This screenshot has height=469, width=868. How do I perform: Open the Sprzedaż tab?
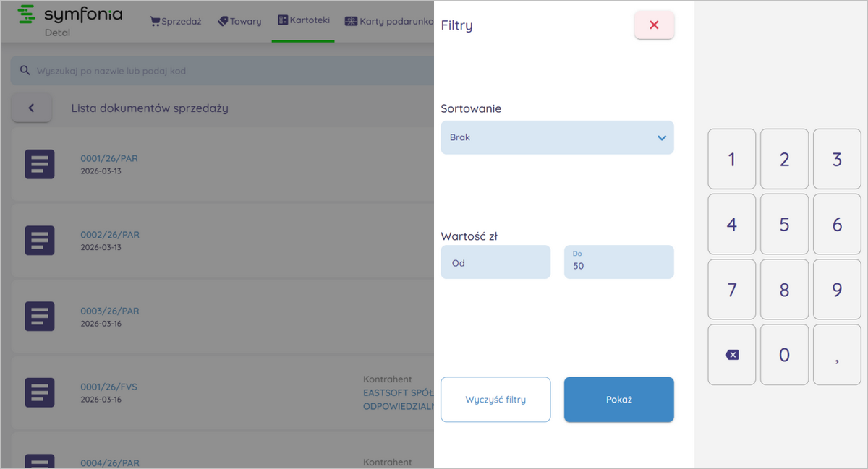[175, 21]
